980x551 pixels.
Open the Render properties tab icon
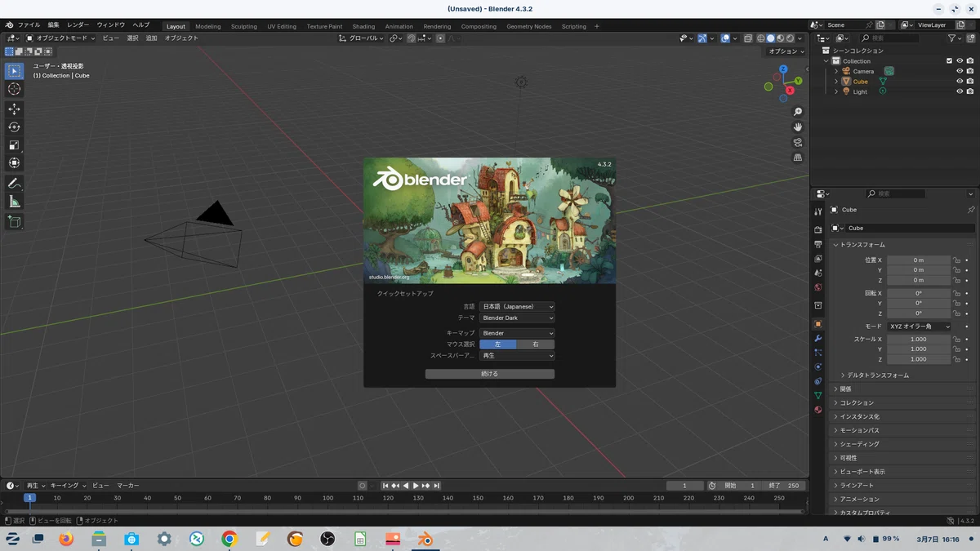coord(818,231)
